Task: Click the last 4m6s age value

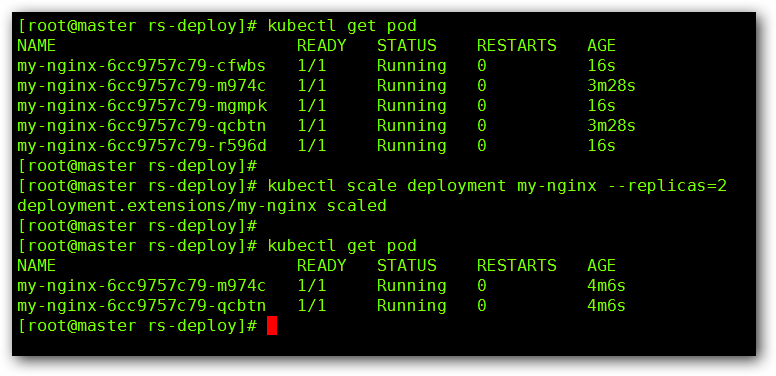Action: coord(606,306)
